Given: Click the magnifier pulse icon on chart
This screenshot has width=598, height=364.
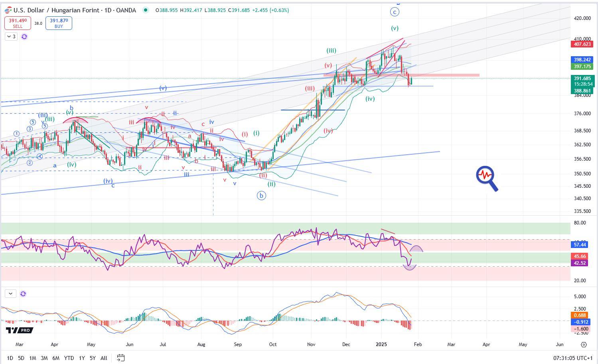Looking at the screenshot, I should coord(487,178).
